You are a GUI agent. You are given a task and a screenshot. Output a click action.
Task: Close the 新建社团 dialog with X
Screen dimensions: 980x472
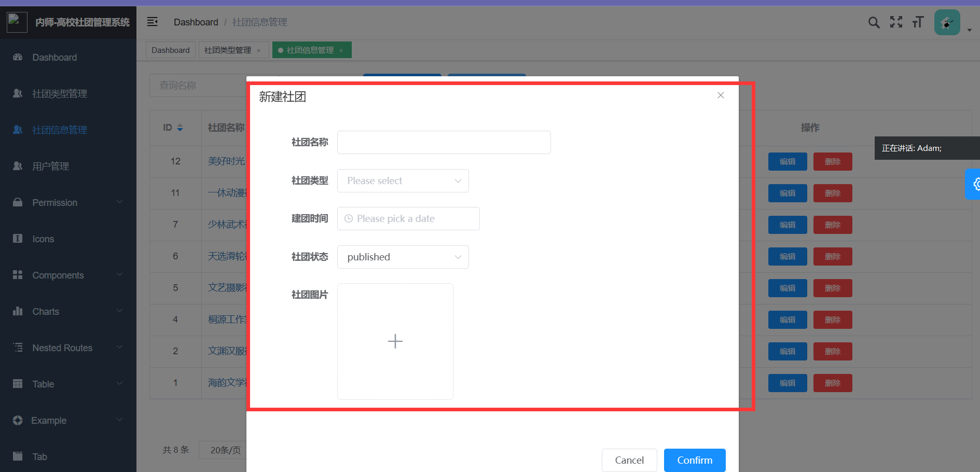(721, 95)
